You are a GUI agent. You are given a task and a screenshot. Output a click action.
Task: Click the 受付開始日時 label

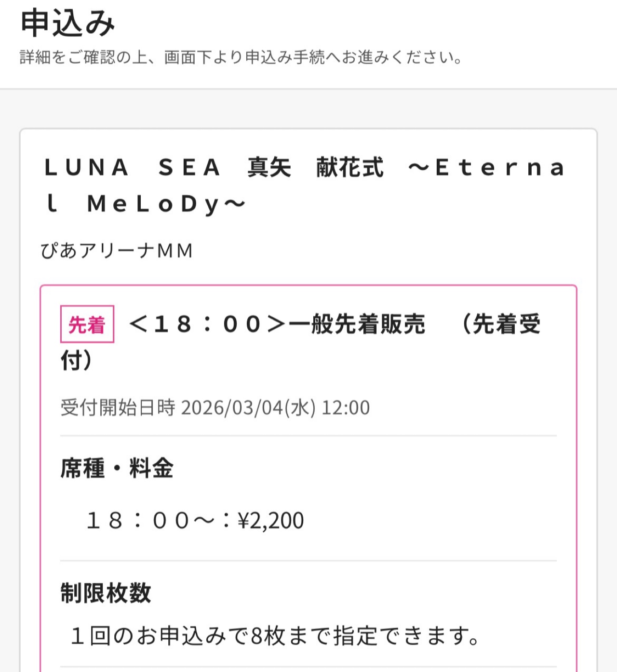point(118,408)
